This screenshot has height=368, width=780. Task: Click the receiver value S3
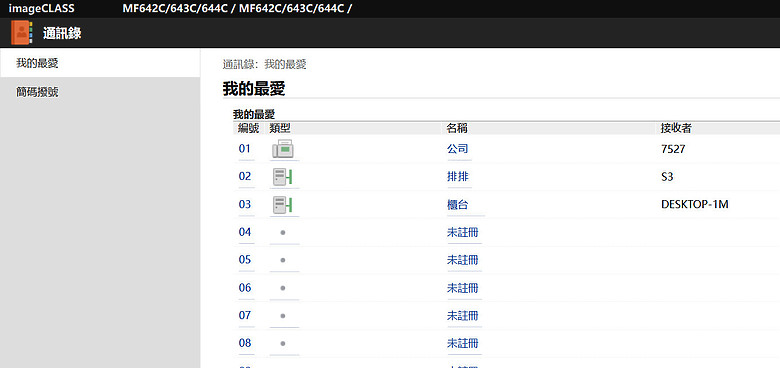click(667, 177)
